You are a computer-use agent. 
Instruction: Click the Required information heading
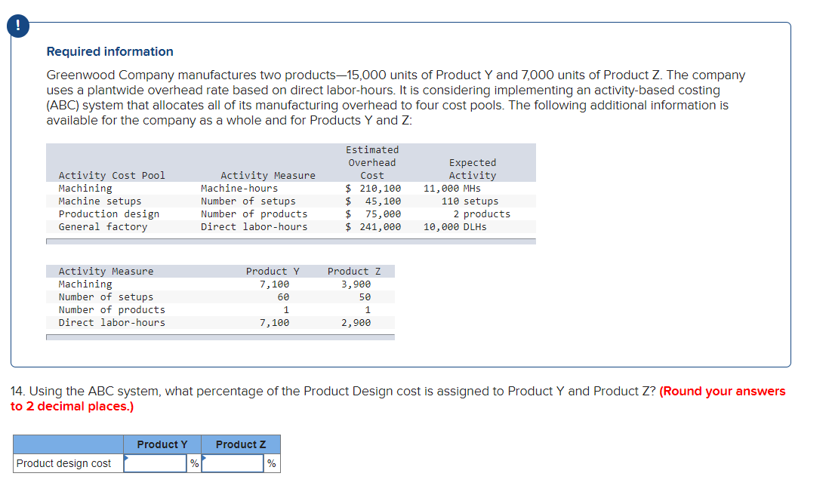click(x=110, y=51)
